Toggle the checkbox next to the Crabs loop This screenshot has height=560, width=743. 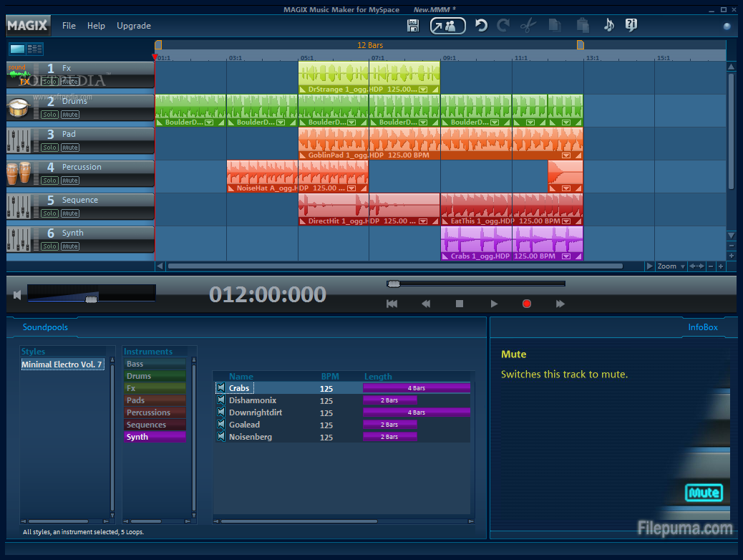click(x=220, y=387)
